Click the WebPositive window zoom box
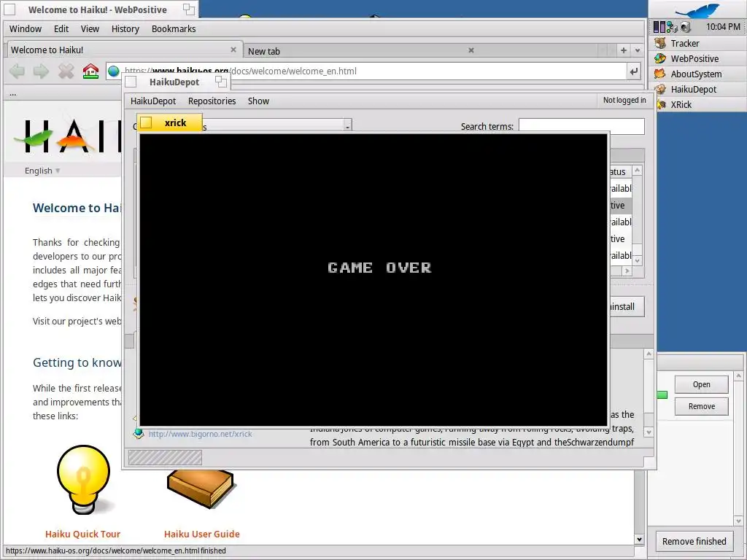This screenshot has height=560, width=747. (189, 9)
